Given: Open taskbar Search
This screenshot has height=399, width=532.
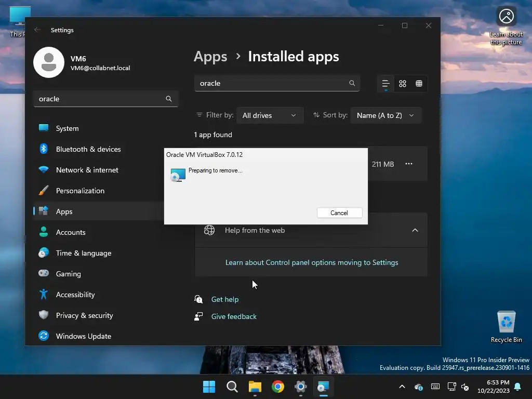Looking at the screenshot, I should (232, 387).
